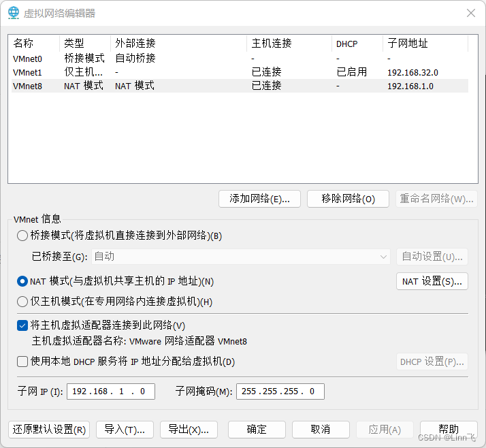Click the 主机虚拟适配器名称 label text

pos(80,341)
